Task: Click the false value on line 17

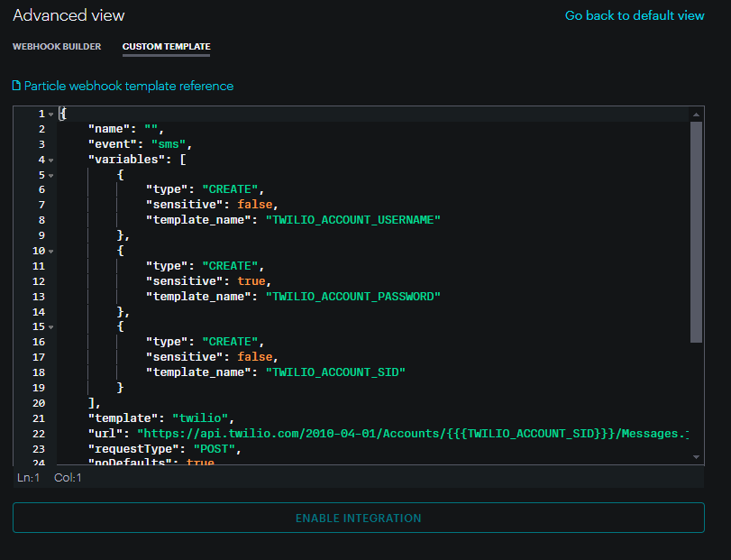Action: coord(255,357)
